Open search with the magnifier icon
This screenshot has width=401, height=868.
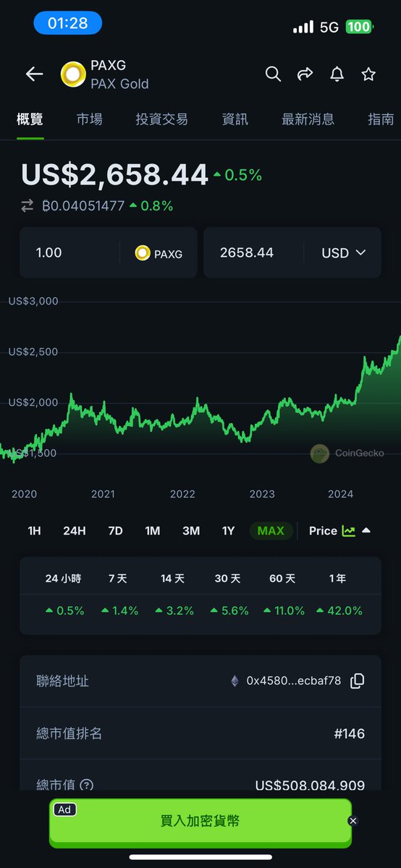(x=273, y=74)
